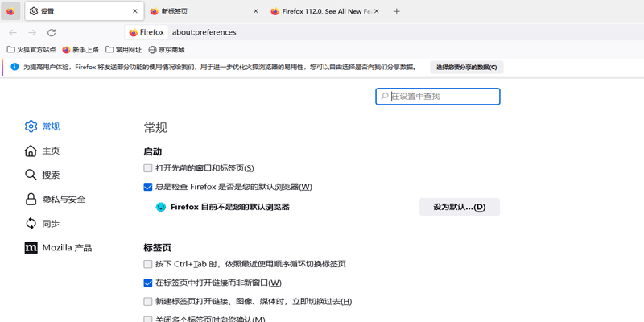Open the 常用网址 bookmarks folder
The height and width of the screenshot is (322, 644).
tap(123, 50)
